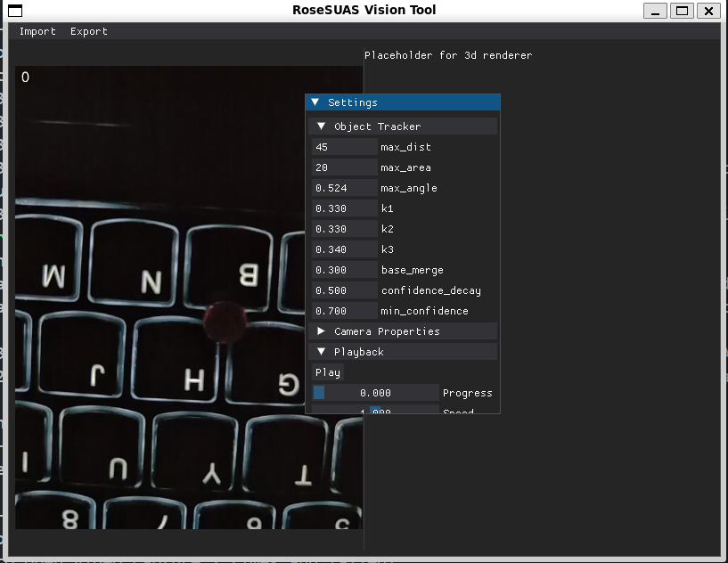Click the max_angle value field
This screenshot has width=728, height=563.
345,188
